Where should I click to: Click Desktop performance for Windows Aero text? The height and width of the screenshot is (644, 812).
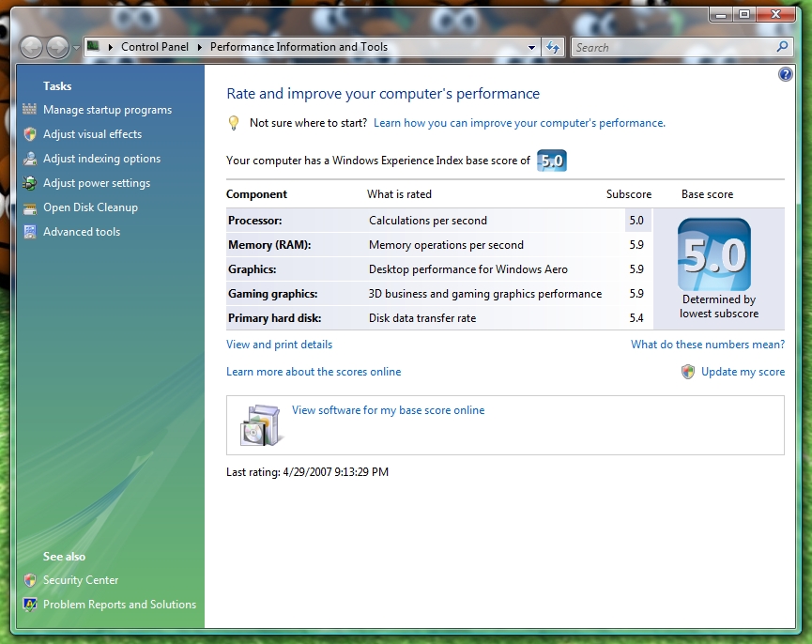468,269
